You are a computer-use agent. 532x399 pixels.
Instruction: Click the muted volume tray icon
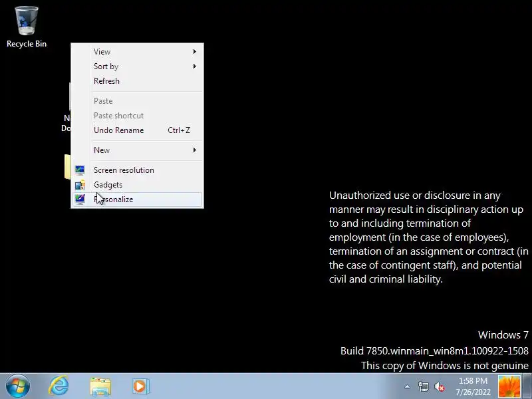pyautogui.click(x=440, y=386)
